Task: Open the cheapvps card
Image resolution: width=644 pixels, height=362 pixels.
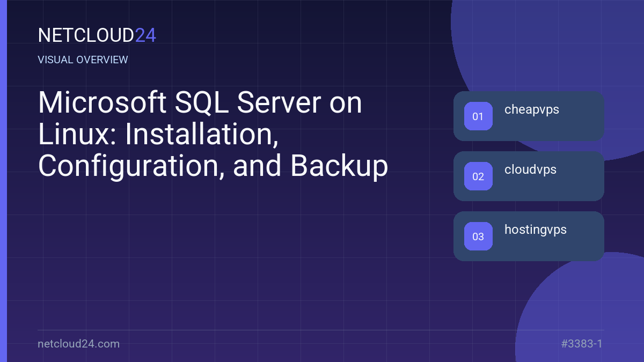Action: (529, 116)
